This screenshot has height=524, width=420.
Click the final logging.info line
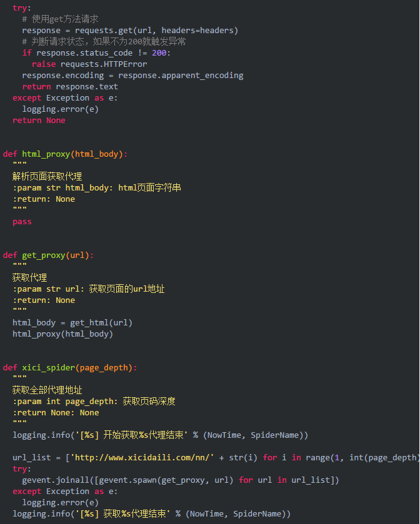[x=151, y=513]
